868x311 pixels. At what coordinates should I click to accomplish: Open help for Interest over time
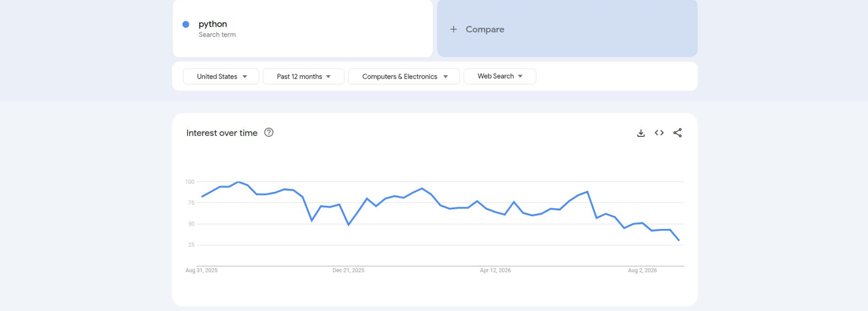pyautogui.click(x=269, y=132)
